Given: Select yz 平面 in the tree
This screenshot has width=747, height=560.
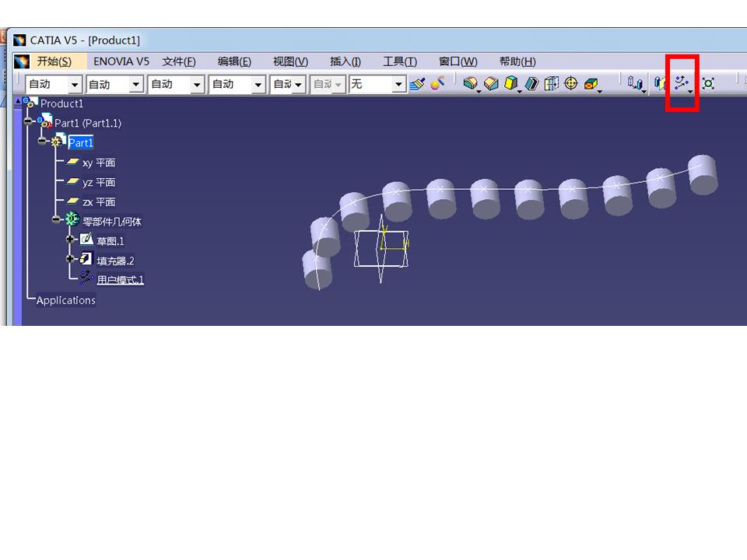Looking at the screenshot, I should point(99,182).
